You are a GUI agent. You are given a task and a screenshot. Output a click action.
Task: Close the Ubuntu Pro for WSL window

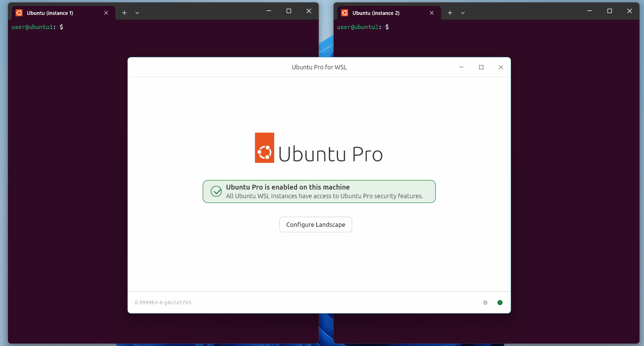501,67
